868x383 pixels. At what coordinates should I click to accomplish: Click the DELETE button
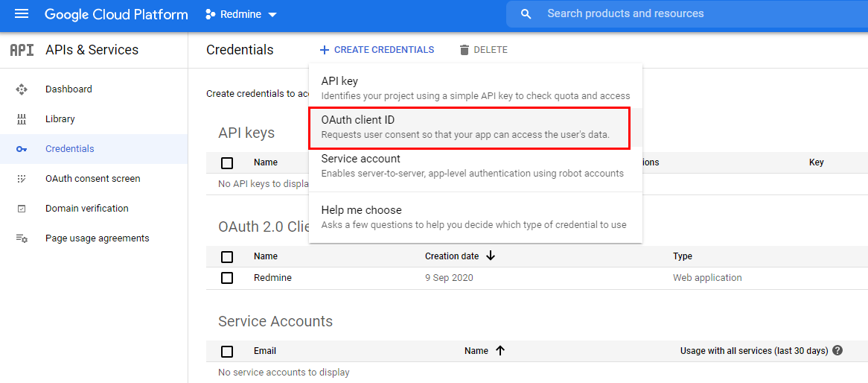(x=483, y=50)
